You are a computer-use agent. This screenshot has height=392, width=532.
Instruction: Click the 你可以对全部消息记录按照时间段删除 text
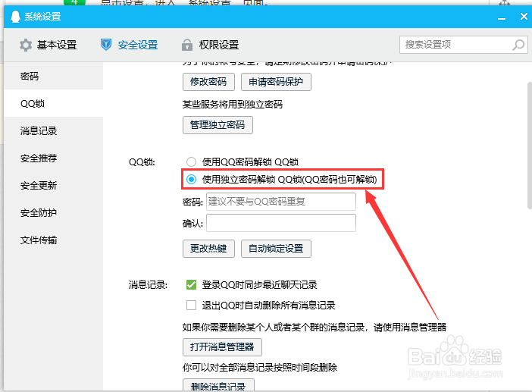coord(260,367)
